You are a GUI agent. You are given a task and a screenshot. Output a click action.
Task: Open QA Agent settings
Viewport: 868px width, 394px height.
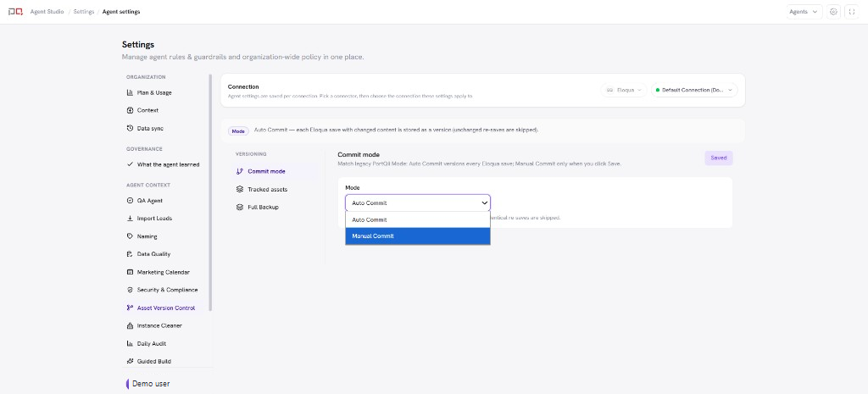click(165, 200)
